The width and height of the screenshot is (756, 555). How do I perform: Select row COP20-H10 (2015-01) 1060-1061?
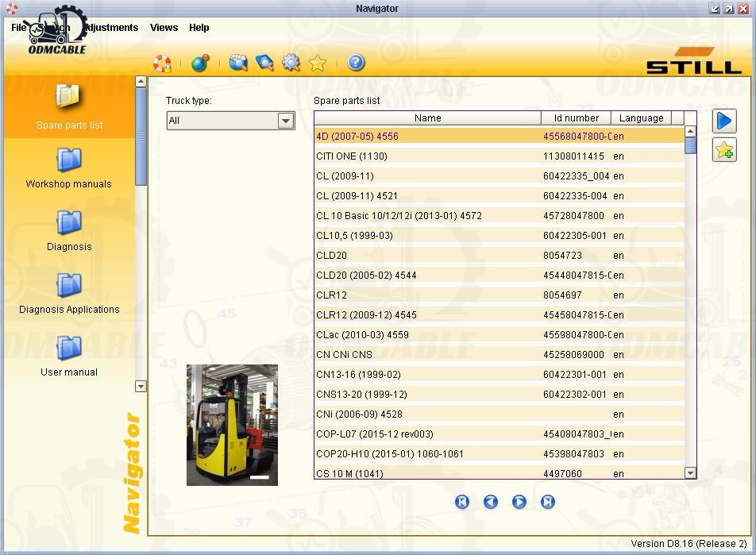click(x=499, y=453)
